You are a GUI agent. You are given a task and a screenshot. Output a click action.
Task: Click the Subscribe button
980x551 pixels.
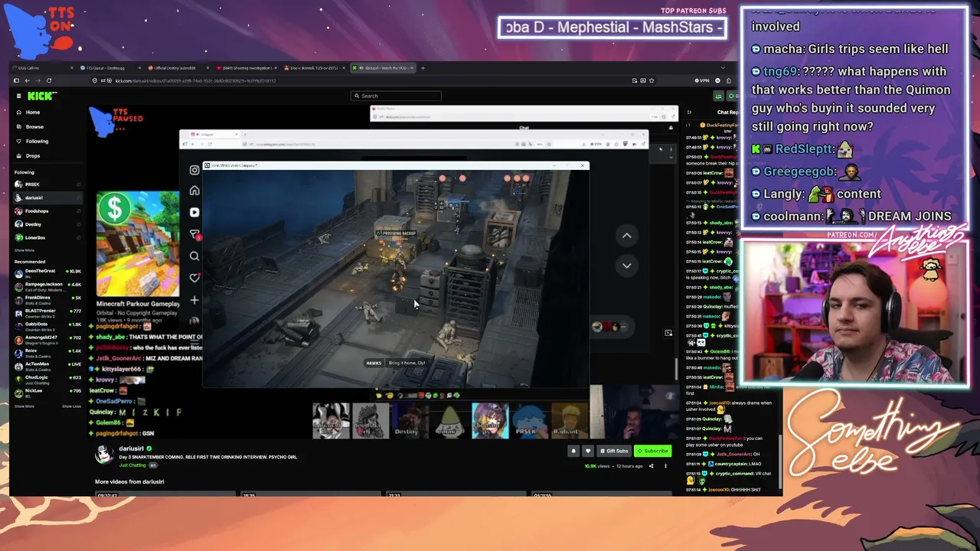click(652, 451)
